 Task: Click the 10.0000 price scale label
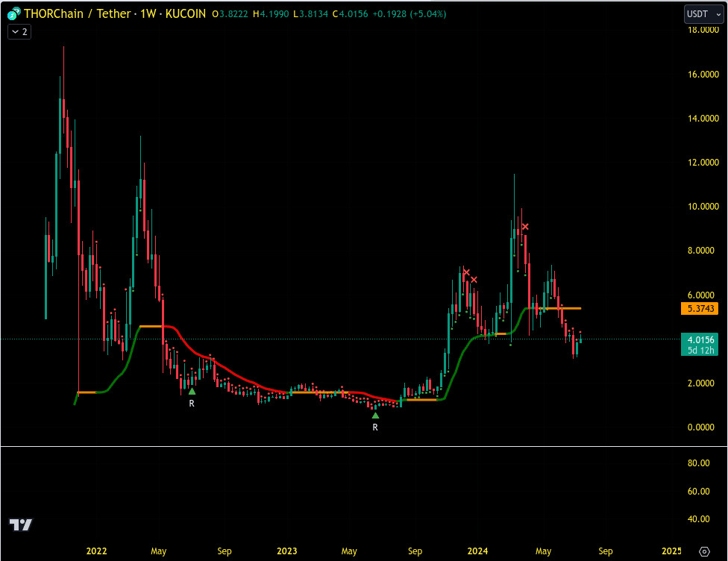[703, 206]
